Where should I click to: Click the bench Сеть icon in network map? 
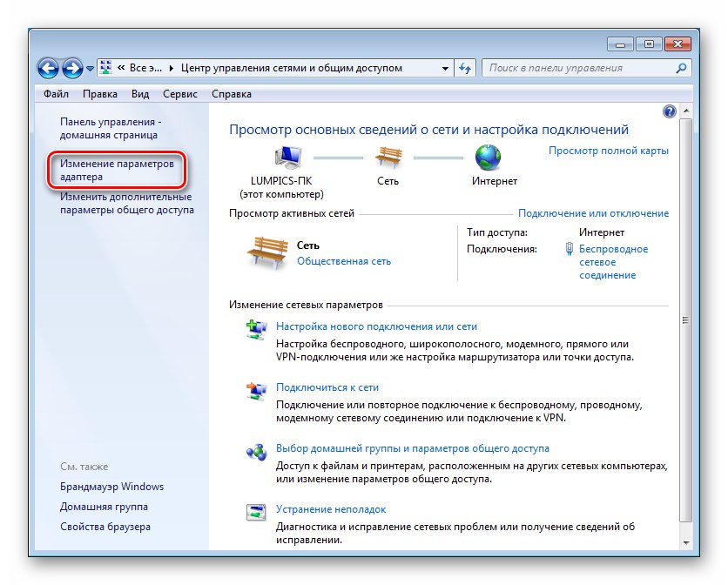pos(388,157)
